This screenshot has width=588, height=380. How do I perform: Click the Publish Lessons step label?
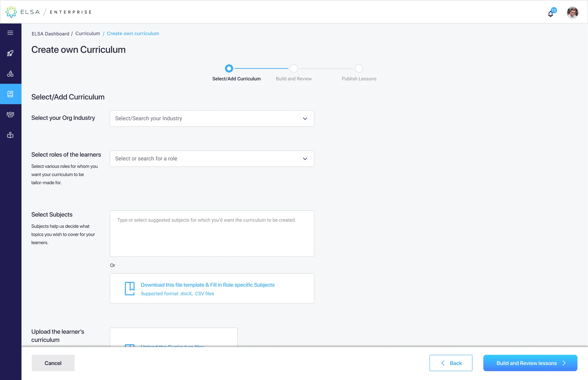pos(359,79)
